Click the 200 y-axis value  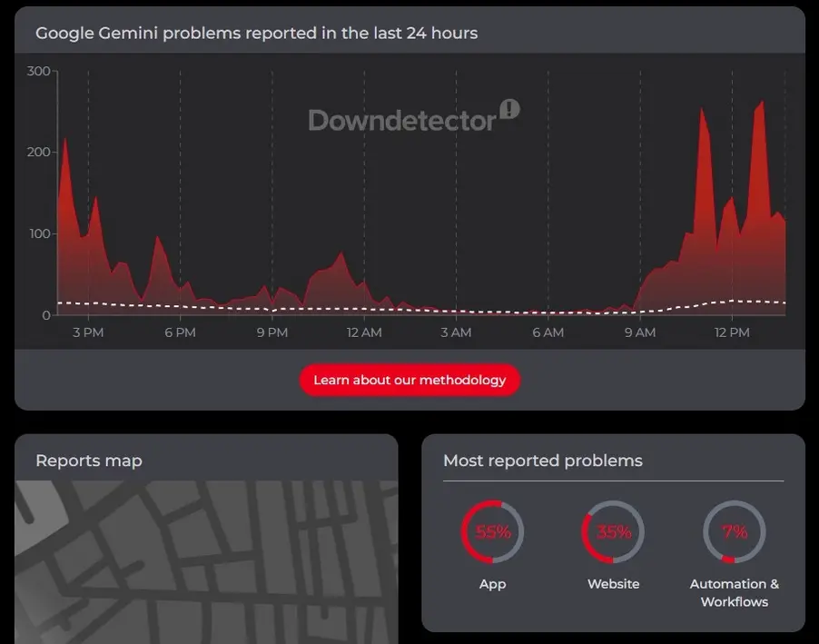point(39,152)
